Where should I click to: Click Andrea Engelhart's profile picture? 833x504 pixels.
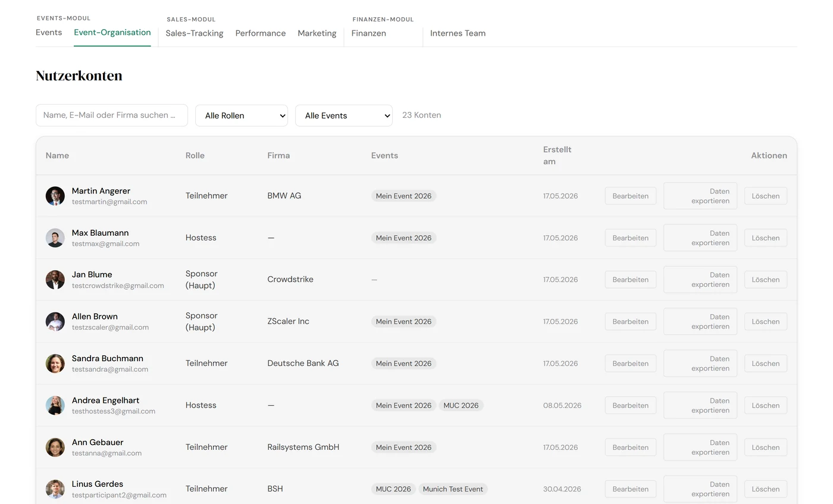tap(55, 405)
